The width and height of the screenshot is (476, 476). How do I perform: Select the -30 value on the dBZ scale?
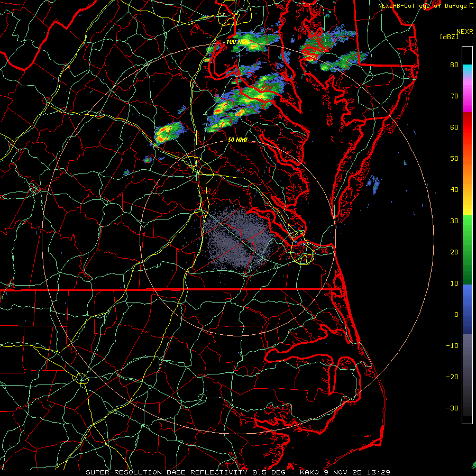click(x=452, y=408)
